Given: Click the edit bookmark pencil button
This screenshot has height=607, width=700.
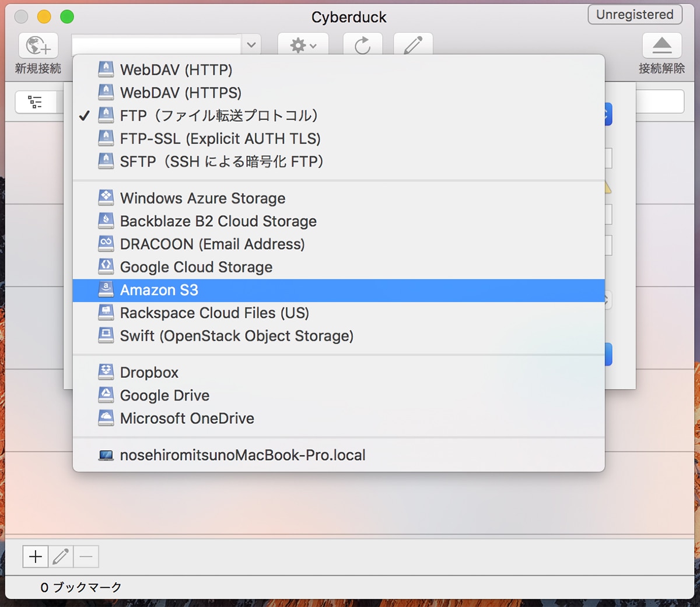Looking at the screenshot, I should (61, 556).
